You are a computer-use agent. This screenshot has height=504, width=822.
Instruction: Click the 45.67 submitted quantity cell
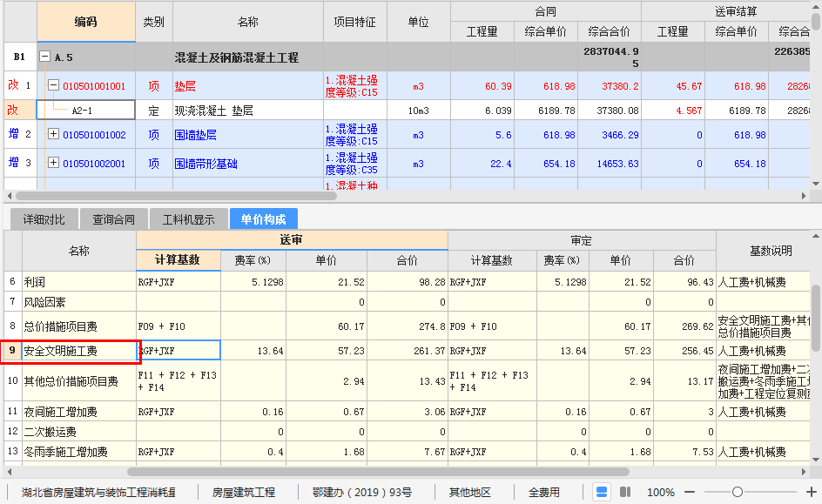coord(673,86)
